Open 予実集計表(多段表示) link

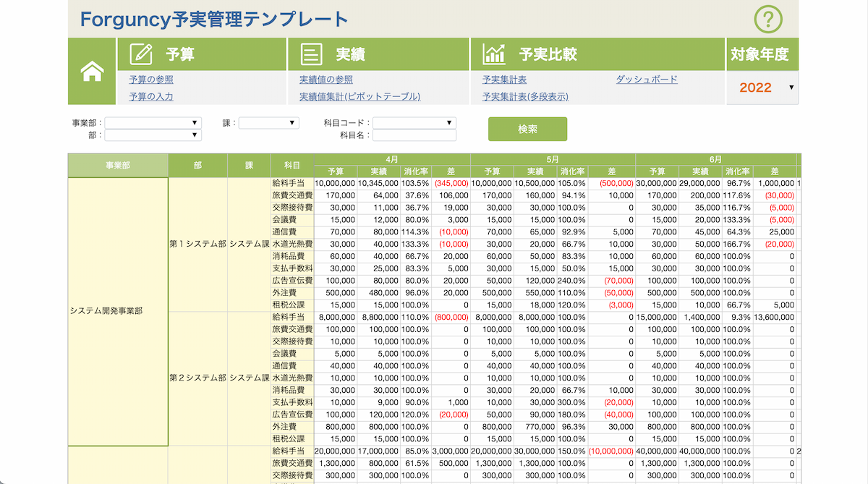(x=525, y=96)
